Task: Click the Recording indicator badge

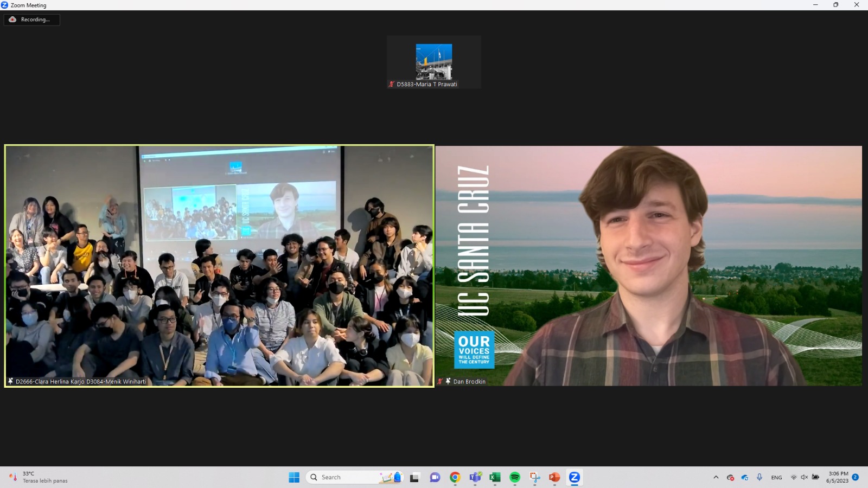Action: point(31,20)
